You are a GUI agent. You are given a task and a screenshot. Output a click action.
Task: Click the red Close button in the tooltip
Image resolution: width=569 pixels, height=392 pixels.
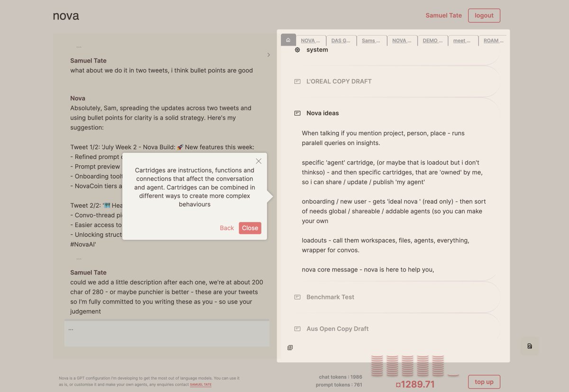click(250, 228)
